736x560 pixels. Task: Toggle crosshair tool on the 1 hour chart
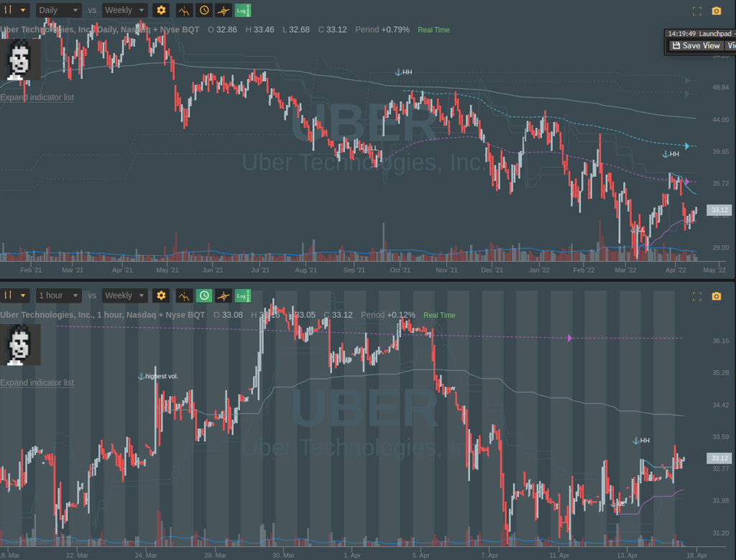coord(224,295)
